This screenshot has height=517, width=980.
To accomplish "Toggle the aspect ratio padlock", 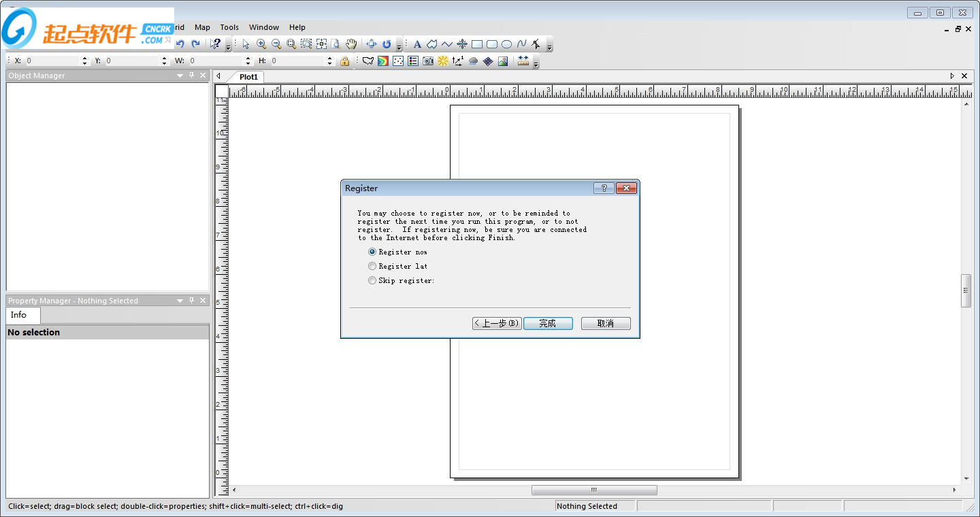I will [344, 61].
